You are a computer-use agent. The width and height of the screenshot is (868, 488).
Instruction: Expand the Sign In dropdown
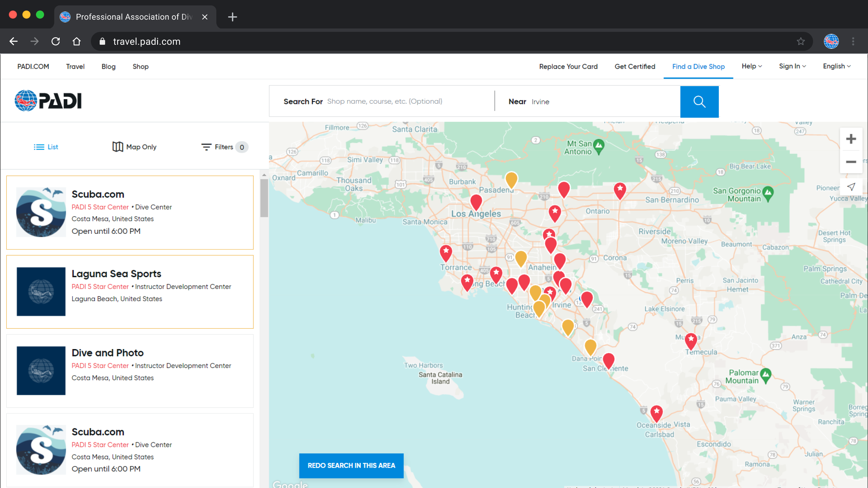click(x=792, y=66)
